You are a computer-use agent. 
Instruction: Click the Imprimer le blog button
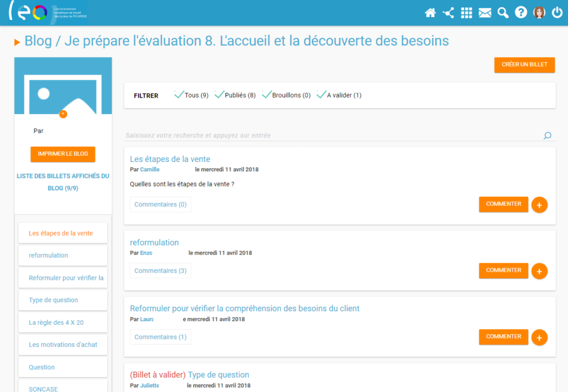pyautogui.click(x=63, y=154)
